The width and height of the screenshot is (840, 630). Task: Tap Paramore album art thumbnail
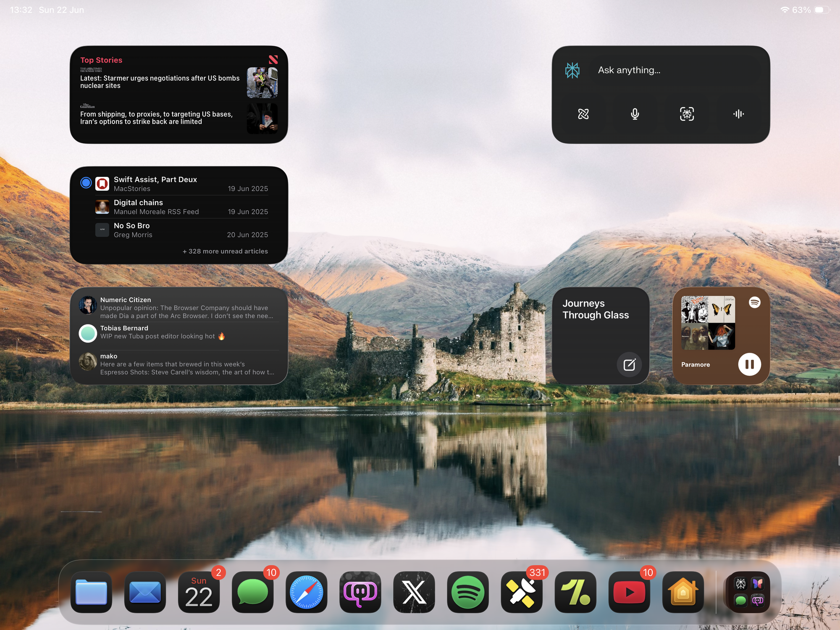(x=708, y=323)
